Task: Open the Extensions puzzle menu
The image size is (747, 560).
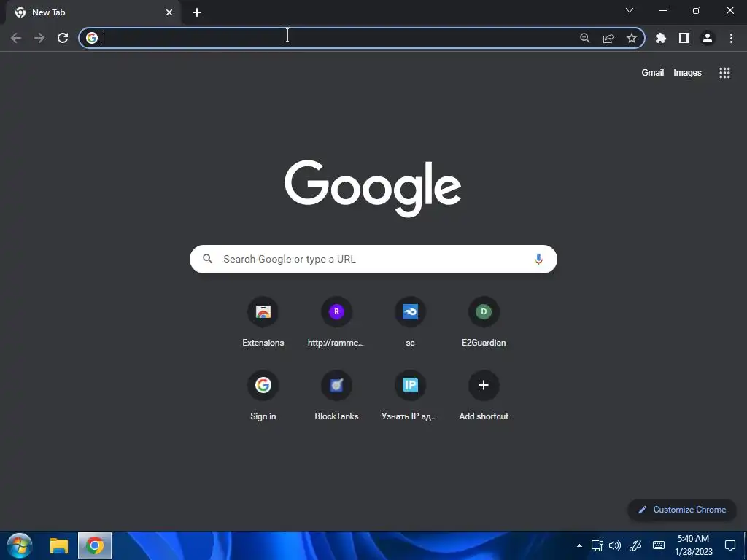Action: pos(661,38)
